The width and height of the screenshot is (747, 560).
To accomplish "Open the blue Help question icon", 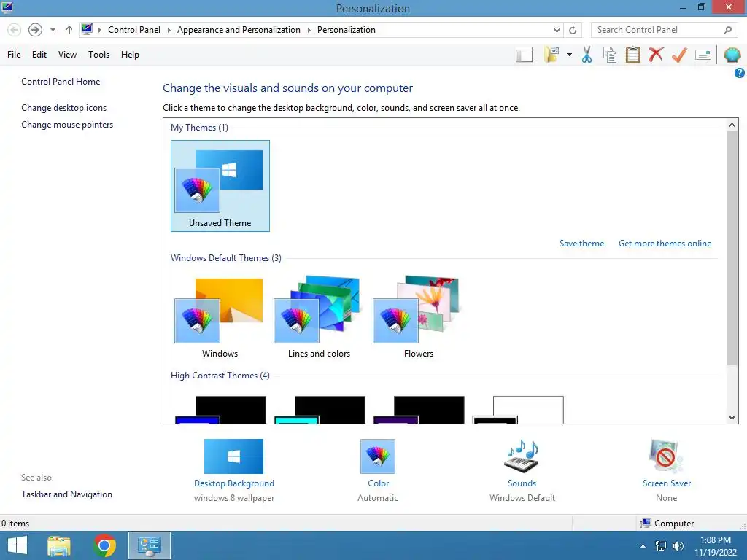I will [x=740, y=73].
